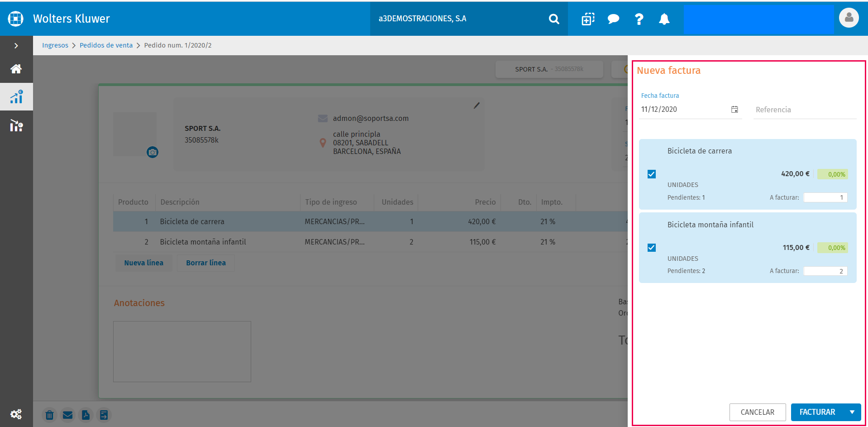Click the send email icon at bottom
The width and height of the screenshot is (868, 427).
68,415
